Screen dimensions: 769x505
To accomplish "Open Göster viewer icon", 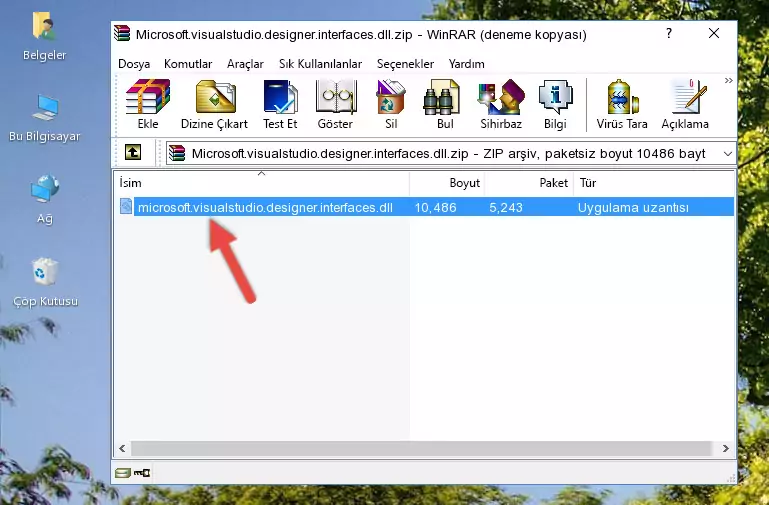I will pos(335,104).
